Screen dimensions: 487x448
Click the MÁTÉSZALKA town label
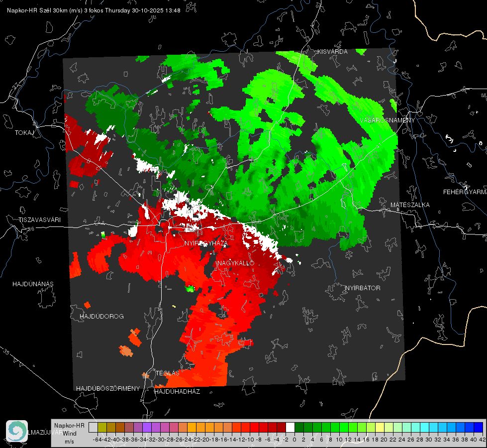(x=410, y=205)
